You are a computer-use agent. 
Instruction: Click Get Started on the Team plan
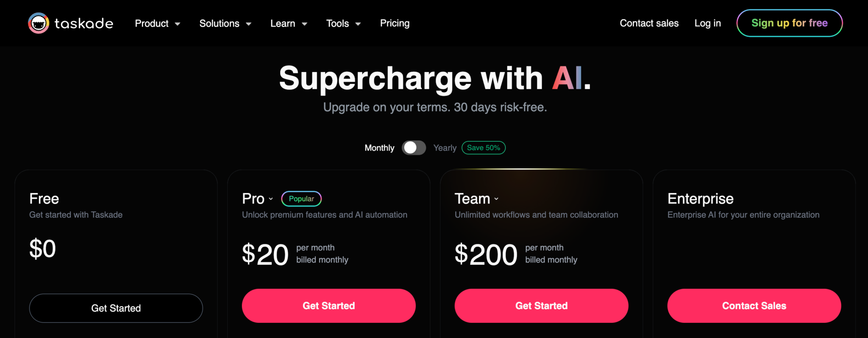[x=541, y=306]
